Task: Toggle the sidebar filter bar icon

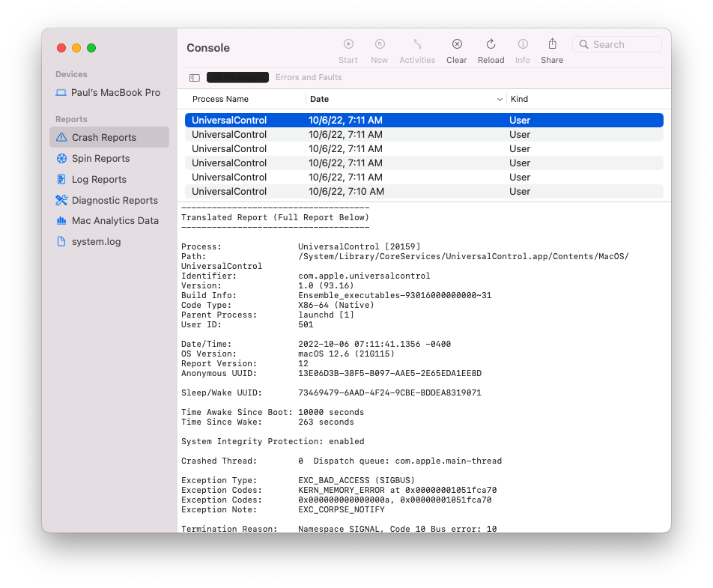Action: click(x=195, y=78)
